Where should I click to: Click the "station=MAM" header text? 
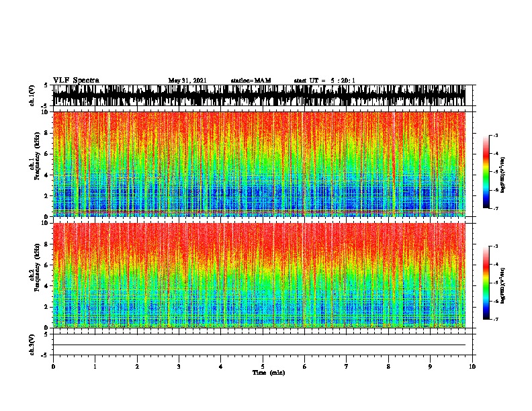[251, 81]
